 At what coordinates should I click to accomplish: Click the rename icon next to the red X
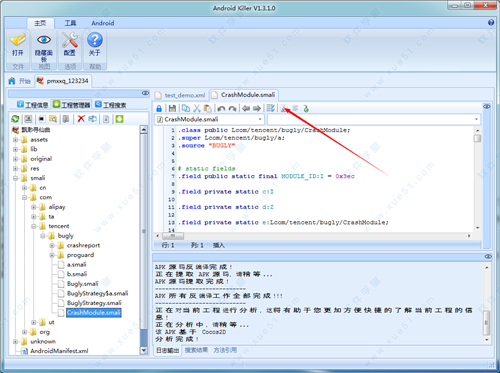tap(93, 119)
